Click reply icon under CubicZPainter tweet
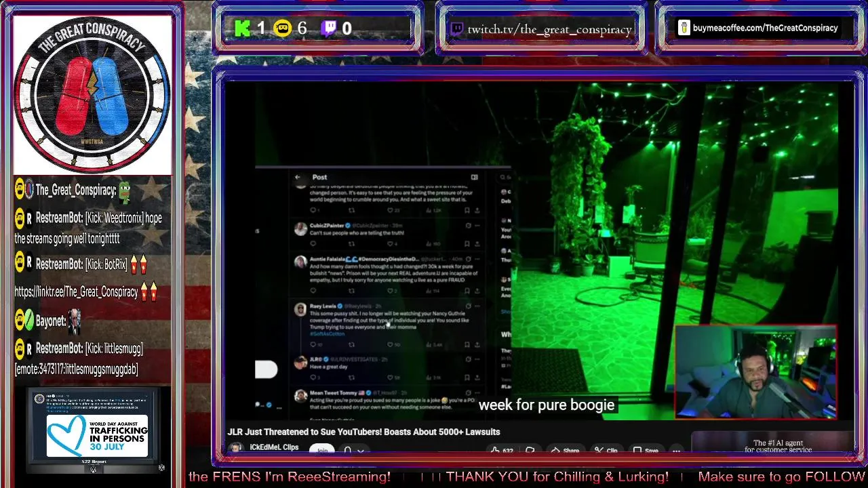 [313, 243]
